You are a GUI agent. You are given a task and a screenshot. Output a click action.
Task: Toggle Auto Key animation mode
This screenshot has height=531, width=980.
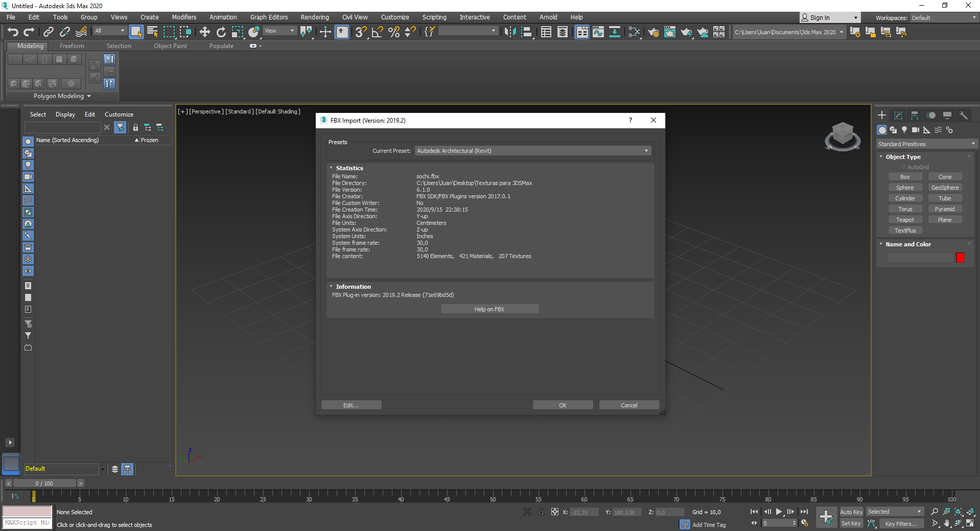pos(851,512)
